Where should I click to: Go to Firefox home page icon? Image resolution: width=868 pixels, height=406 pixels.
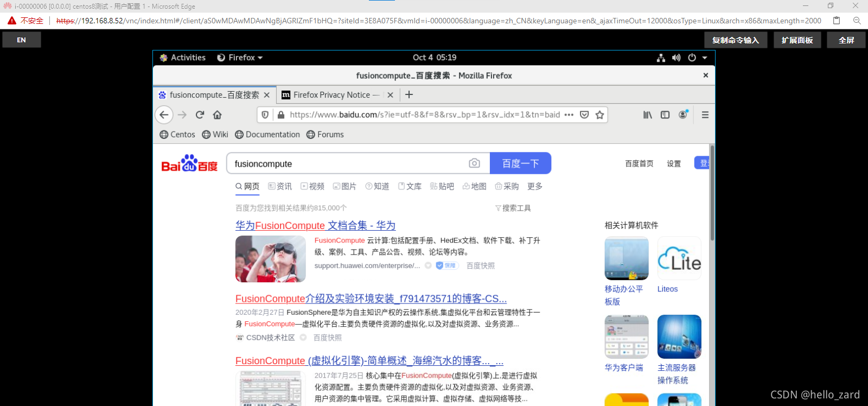[x=217, y=115]
